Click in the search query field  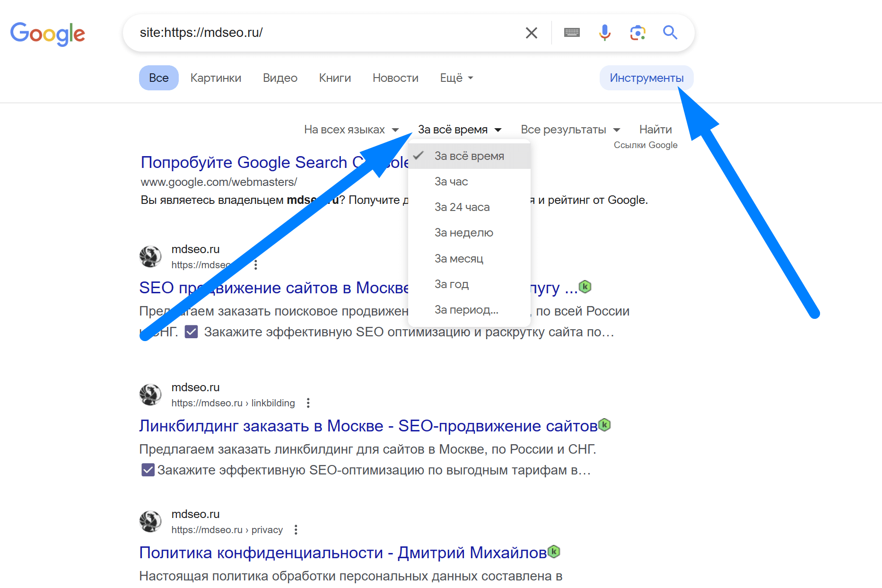coord(326,33)
